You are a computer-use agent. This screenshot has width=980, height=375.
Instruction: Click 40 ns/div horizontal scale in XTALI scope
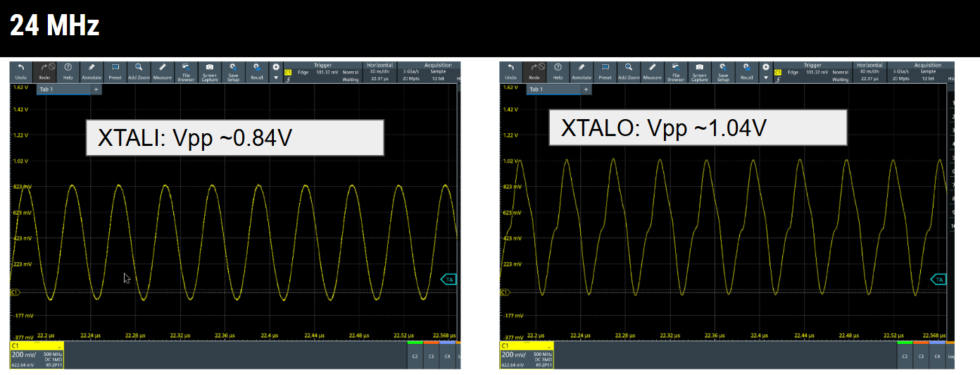click(x=379, y=73)
